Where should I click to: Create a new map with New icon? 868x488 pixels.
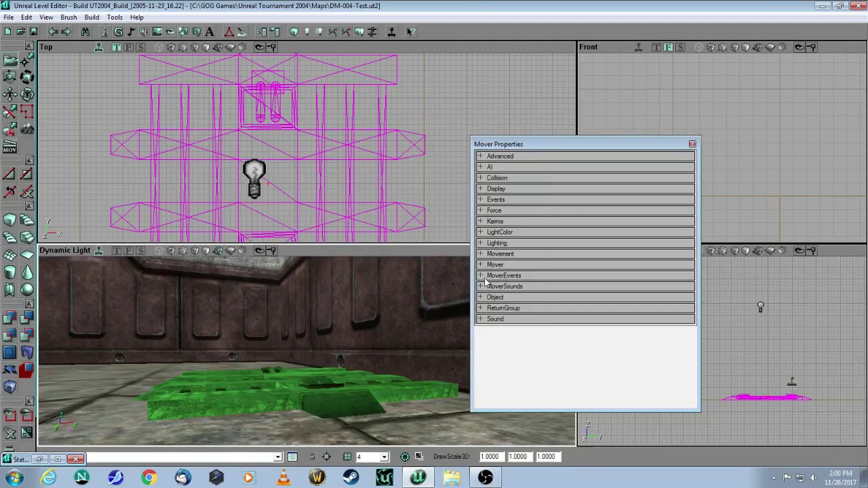pos(7,32)
